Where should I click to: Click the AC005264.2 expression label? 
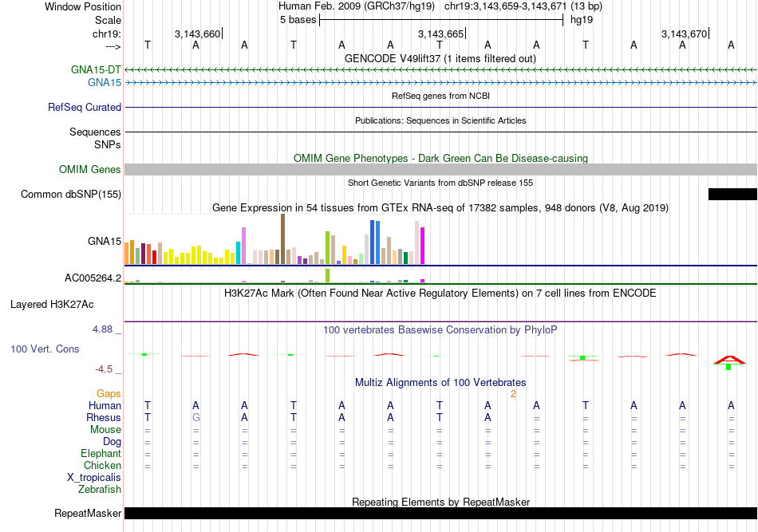(93, 278)
